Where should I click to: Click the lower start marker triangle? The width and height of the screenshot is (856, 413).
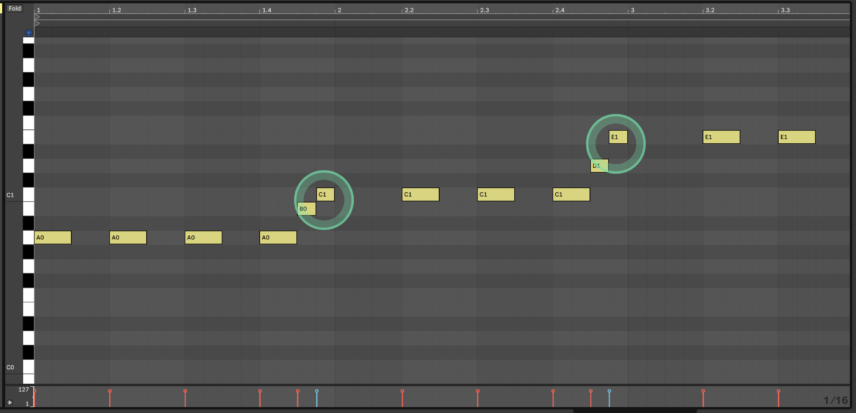click(x=37, y=23)
